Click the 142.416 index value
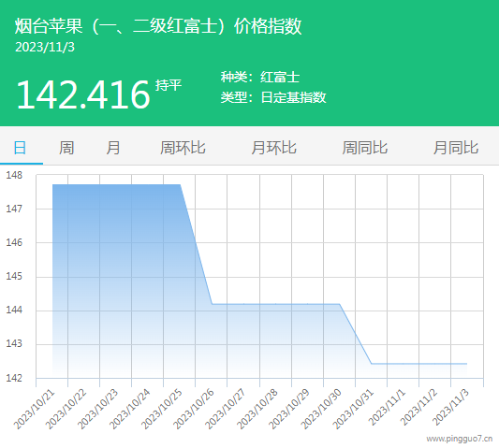Screen dimensions: 499x448 tap(82, 94)
